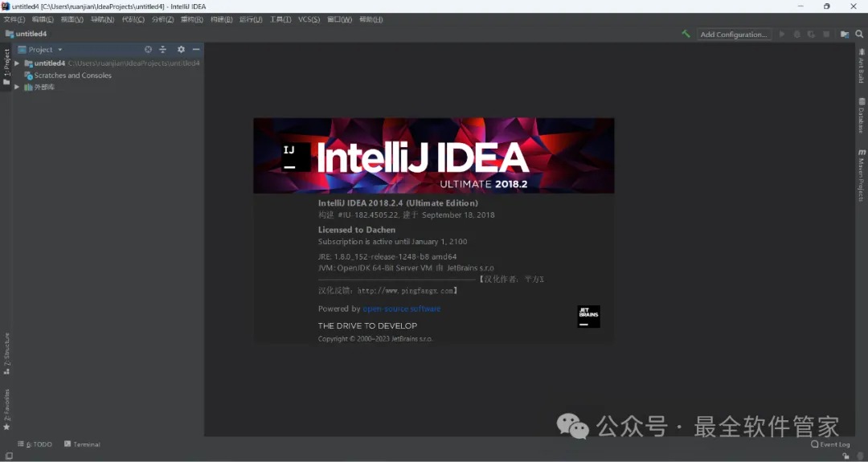Open the 编辑(E) menu
The width and height of the screenshot is (868, 462).
point(43,19)
